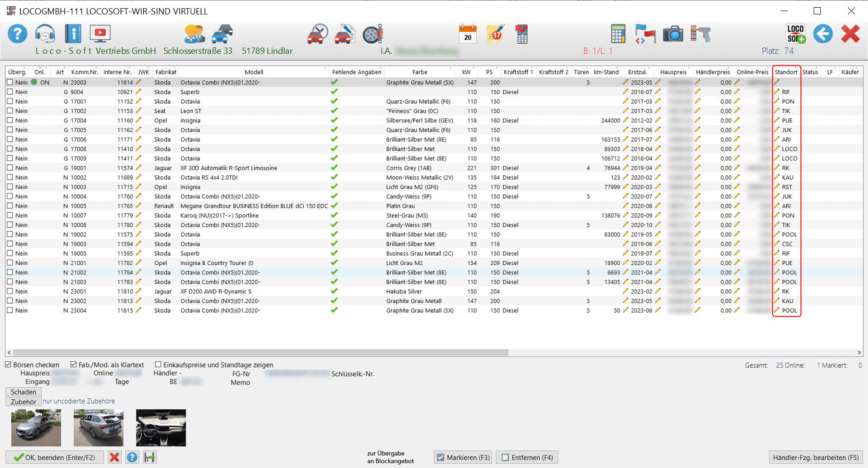Click the video tutorial monitor icon
The height and width of the screenshot is (468, 868).
[100, 34]
